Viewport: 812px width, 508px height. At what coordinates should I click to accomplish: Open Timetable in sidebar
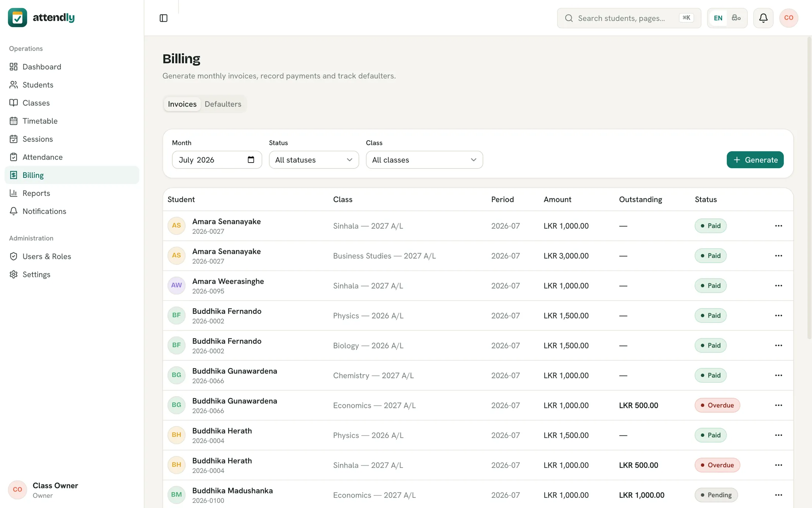pyautogui.click(x=72, y=121)
